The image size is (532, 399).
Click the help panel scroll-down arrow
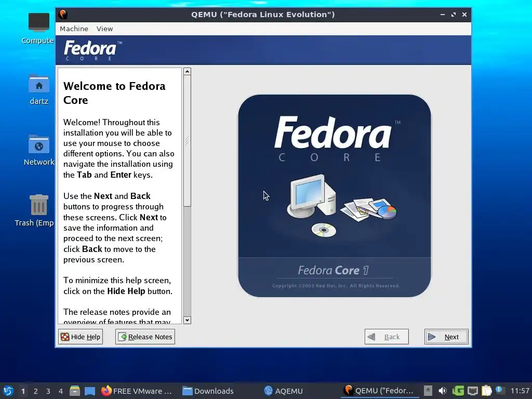187,320
